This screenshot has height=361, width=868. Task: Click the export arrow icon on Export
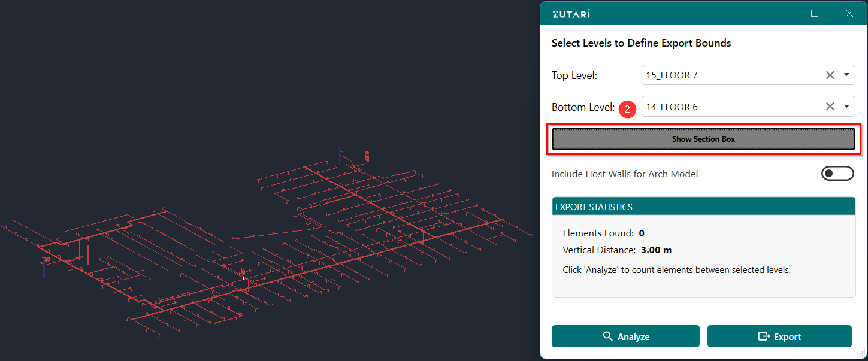pos(764,336)
